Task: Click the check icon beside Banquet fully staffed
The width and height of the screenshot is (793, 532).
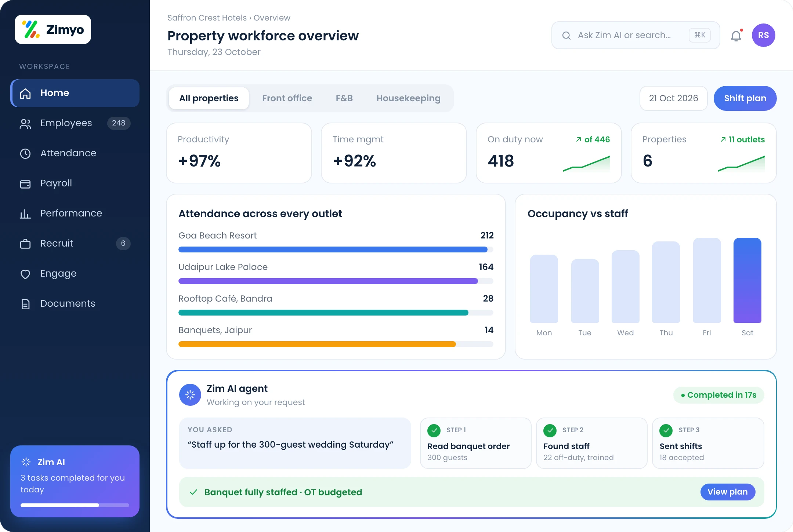Action: point(193,492)
